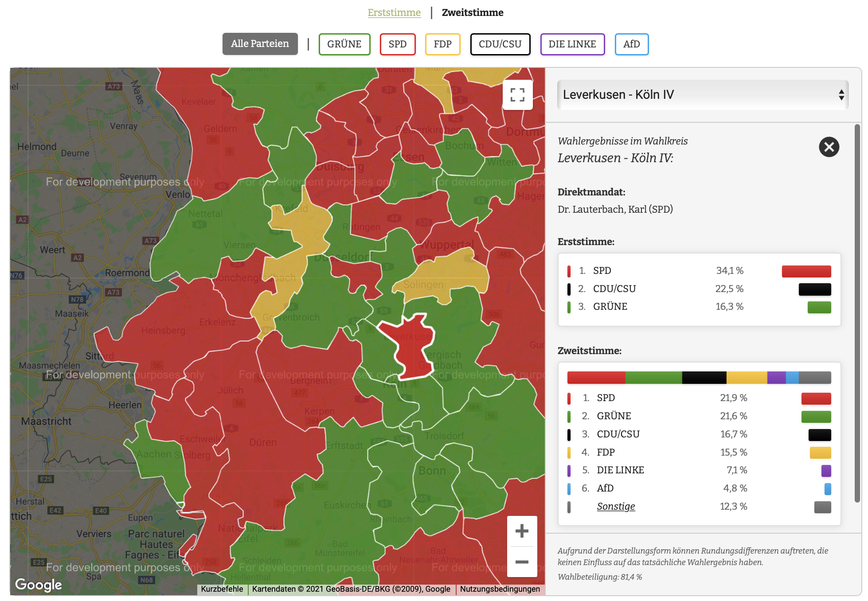The width and height of the screenshot is (868, 601).
Task: Zoom in on the map
Action: 522,531
